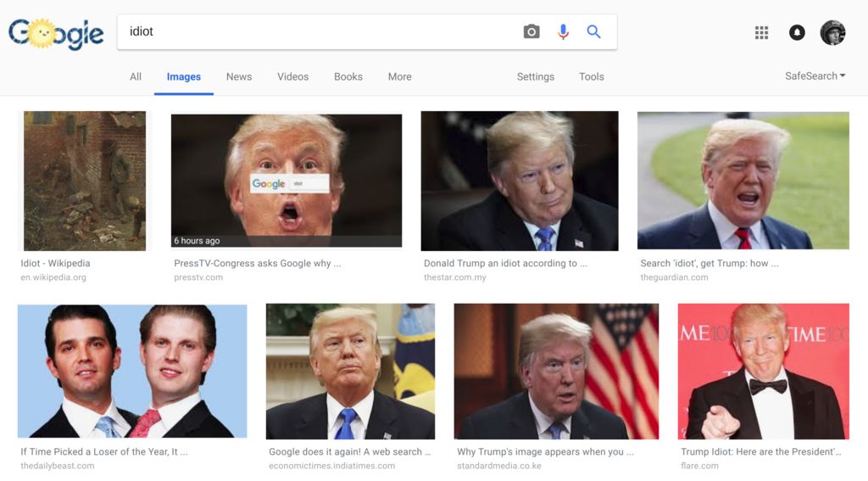Open the 'Idiot - Wikipedia' result link
This screenshot has width=868, height=481.
(55, 263)
